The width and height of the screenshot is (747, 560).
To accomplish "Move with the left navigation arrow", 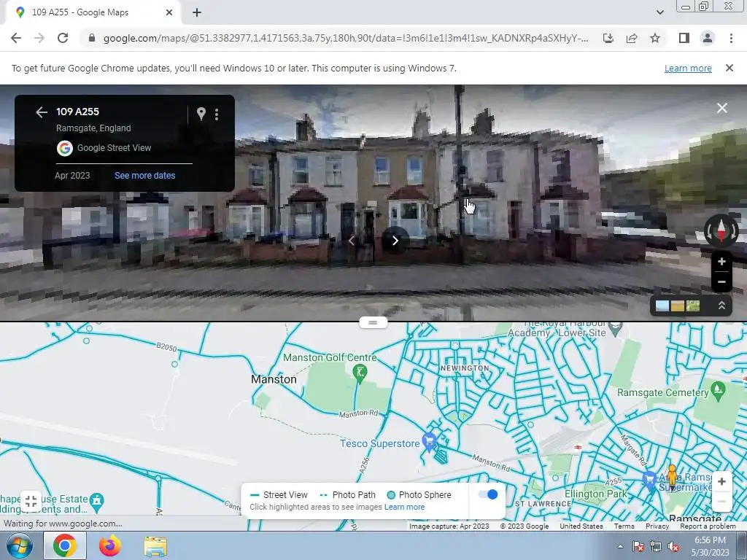I will tap(351, 241).
